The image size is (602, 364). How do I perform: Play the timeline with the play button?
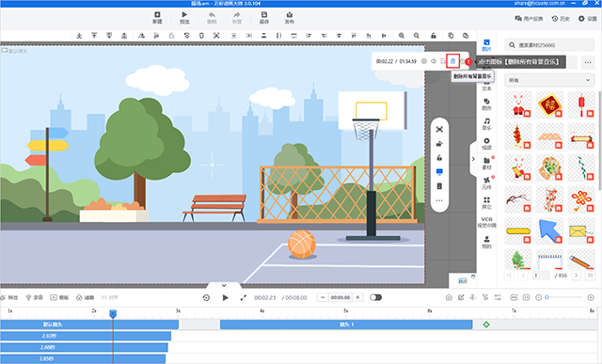[226, 297]
